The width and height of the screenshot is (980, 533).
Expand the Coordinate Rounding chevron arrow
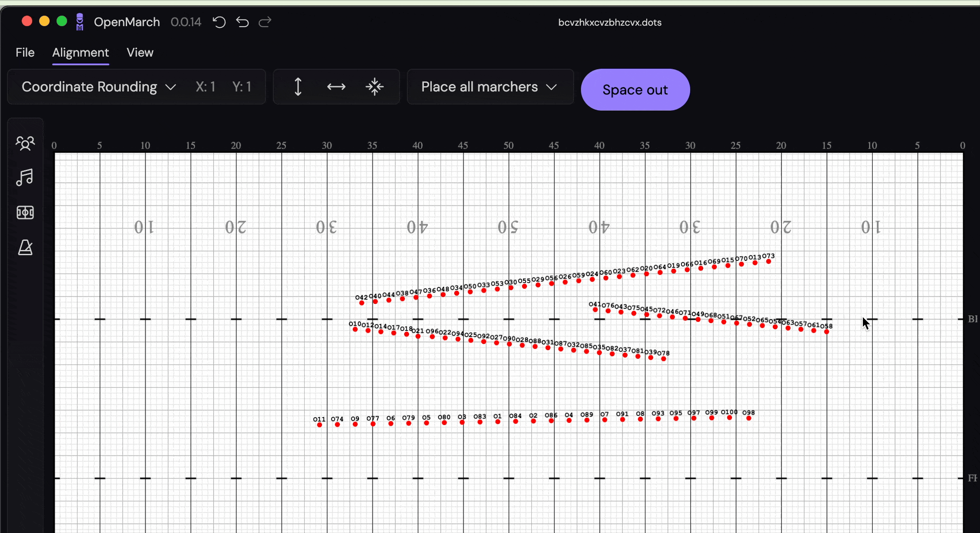click(x=171, y=87)
